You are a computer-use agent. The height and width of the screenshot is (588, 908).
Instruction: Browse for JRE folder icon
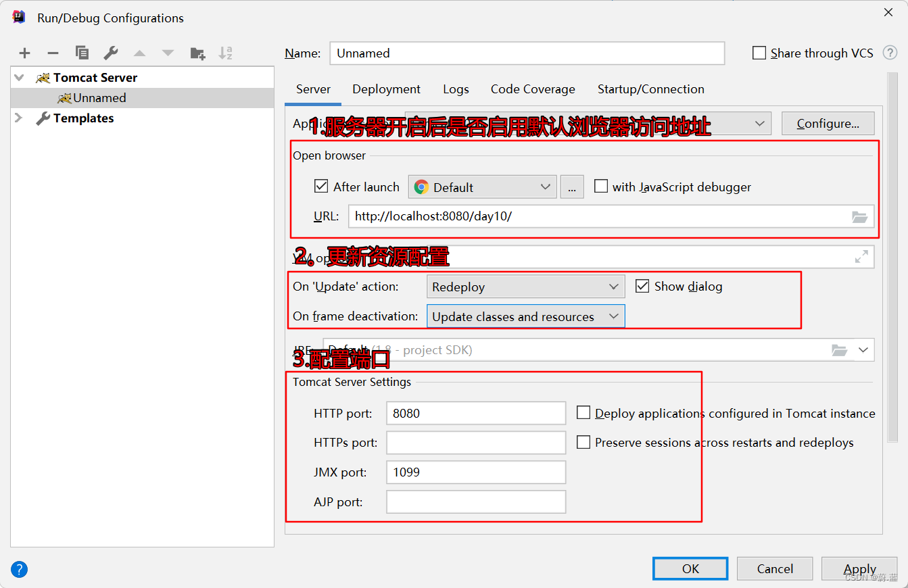839,350
